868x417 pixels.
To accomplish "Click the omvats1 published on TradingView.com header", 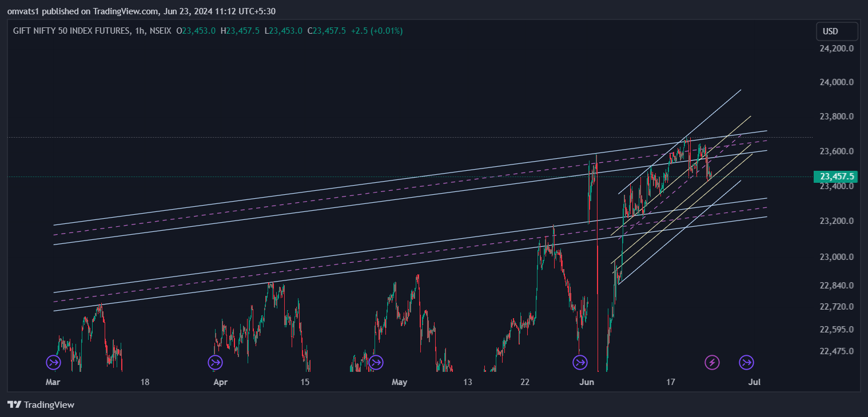I will (x=141, y=11).
